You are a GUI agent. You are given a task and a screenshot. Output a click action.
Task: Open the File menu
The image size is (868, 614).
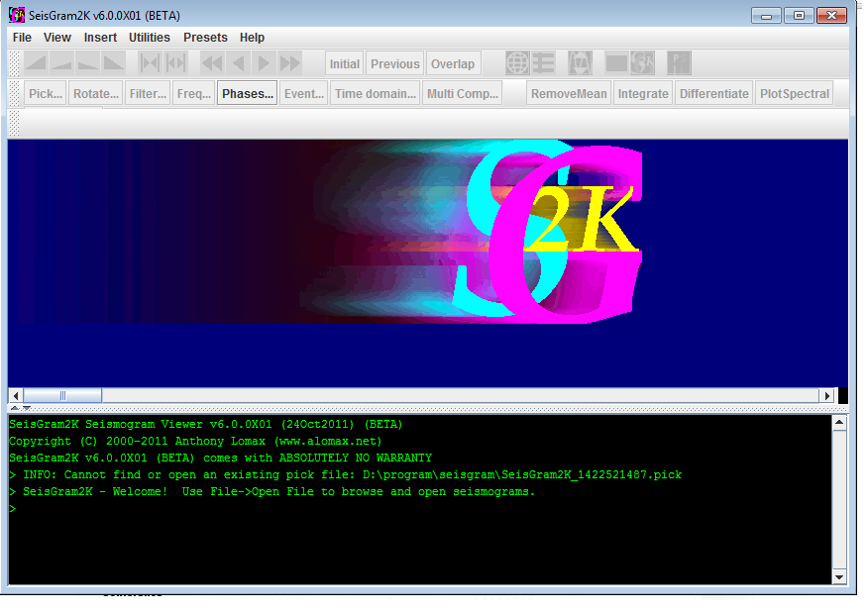pos(22,38)
